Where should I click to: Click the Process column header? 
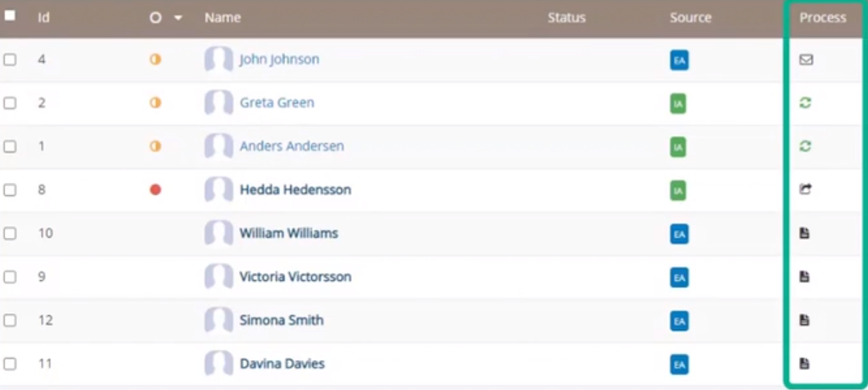(x=822, y=18)
